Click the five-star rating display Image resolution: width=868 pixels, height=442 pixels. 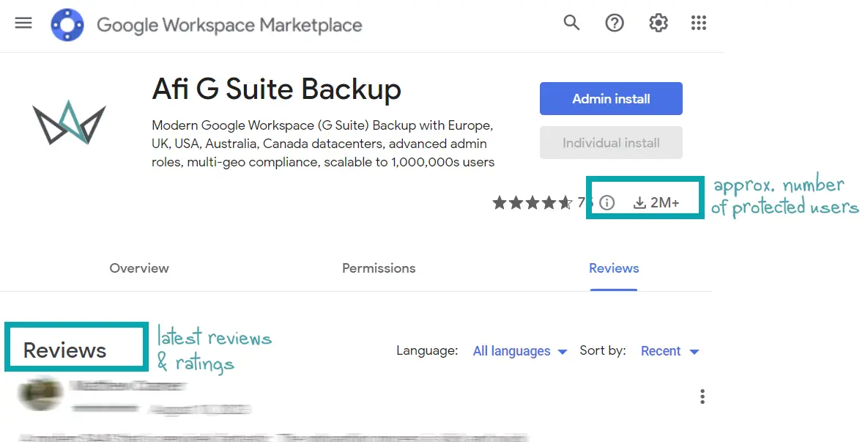(x=532, y=203)
